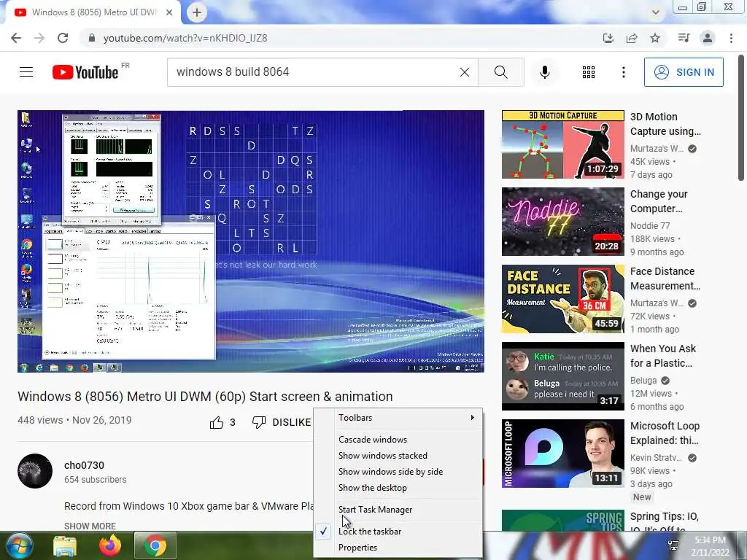The image size is (747, 560).
Task: Open the media control icon in Chrome toolbar
Action: coord(684,38)
